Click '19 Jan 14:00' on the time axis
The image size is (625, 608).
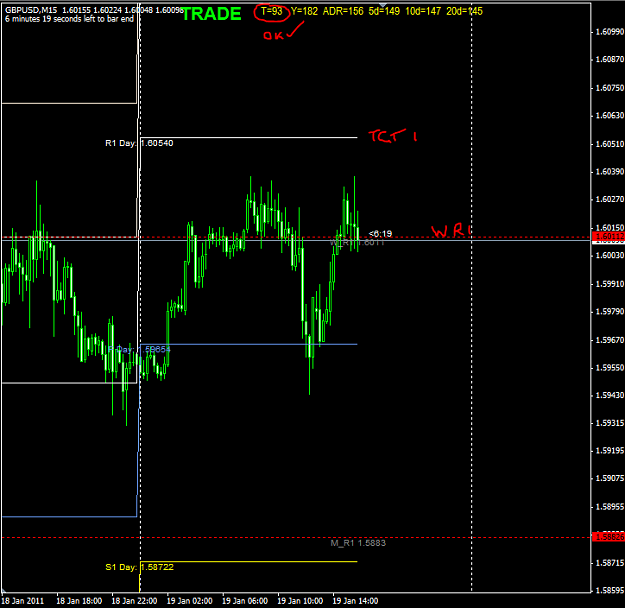[355, 601]
